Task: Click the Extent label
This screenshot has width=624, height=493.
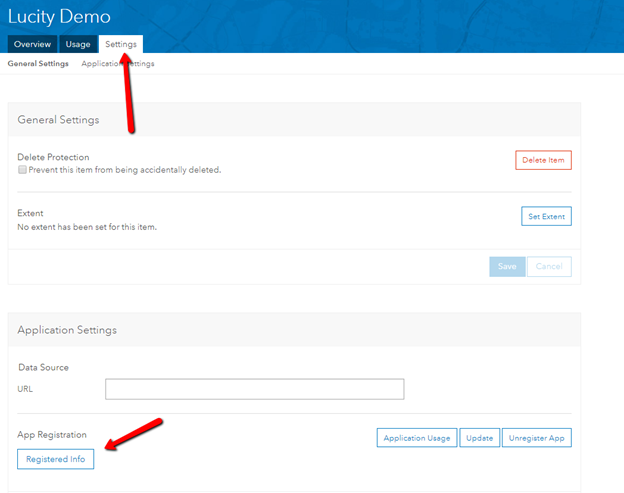Action: coord(30,213)
